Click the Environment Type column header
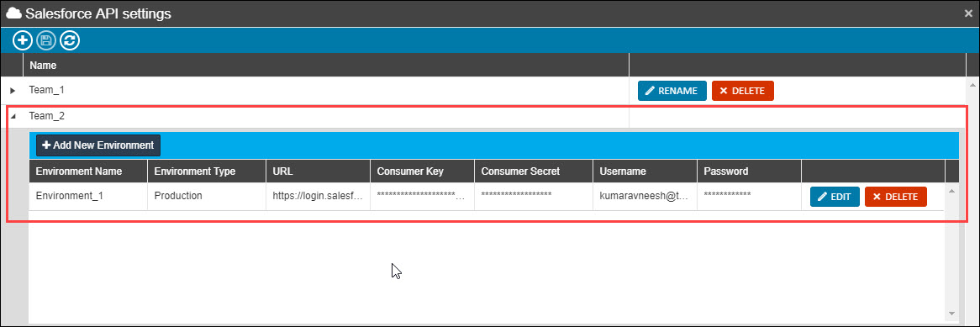This screenshot has width=980, height=327. pos(207,171)
